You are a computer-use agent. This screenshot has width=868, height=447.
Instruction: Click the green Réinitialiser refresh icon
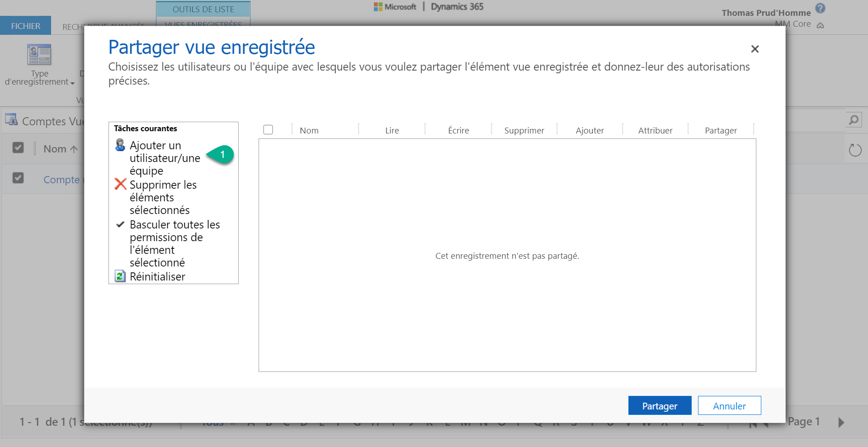click(120, 276)
